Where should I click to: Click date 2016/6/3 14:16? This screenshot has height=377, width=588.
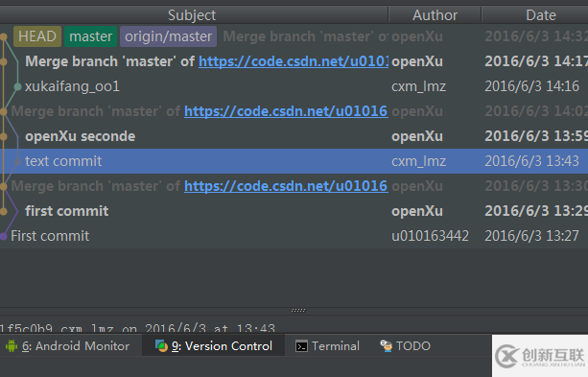pyautogui.click(x=531, y=86)
